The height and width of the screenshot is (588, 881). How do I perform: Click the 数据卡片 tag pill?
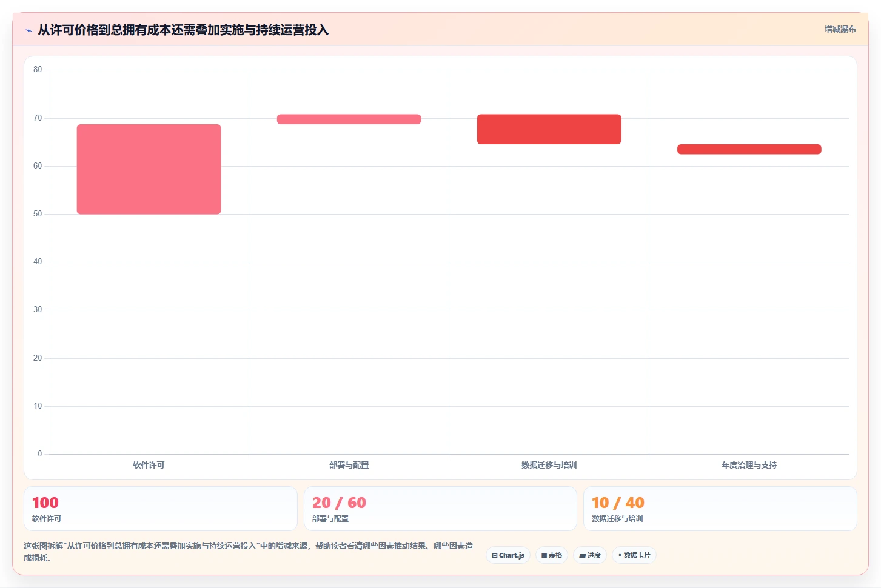tap(634, 555)
